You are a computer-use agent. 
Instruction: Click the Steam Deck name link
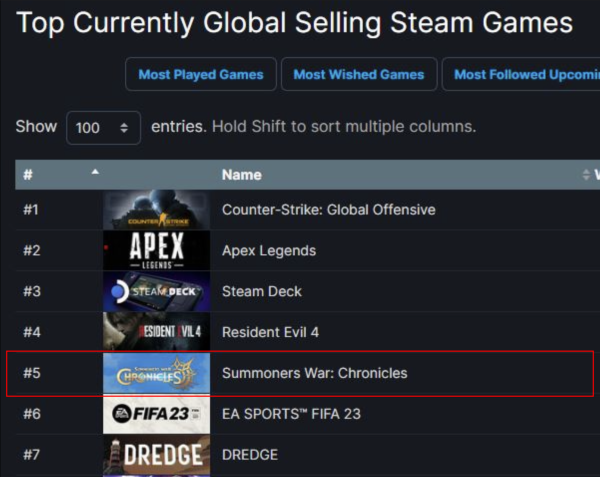[261, 292]
